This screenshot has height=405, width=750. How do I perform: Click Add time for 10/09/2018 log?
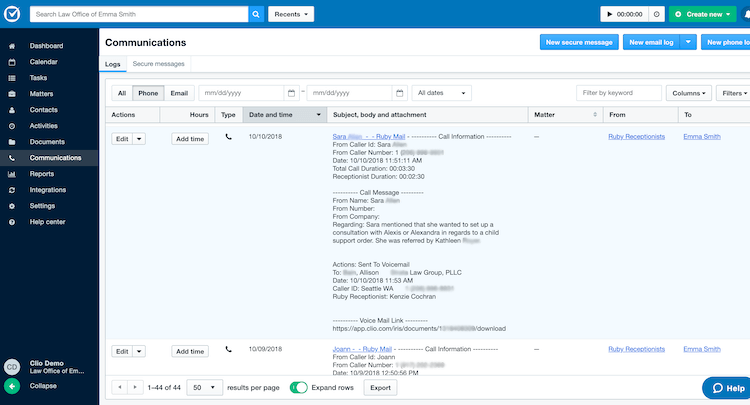(190, 351)
